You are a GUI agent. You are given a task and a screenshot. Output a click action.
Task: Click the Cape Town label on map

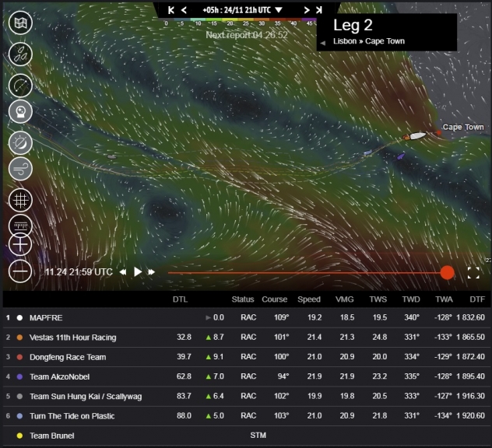coord(463,127)
